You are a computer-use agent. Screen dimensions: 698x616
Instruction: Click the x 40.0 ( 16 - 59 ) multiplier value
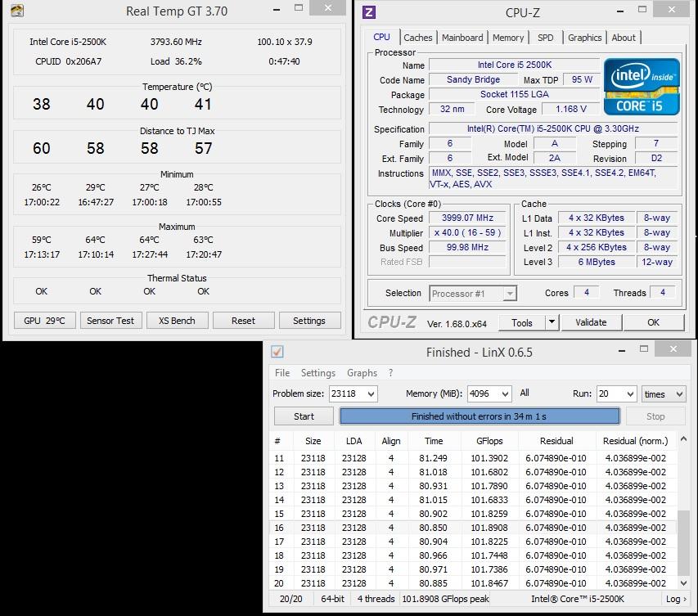[x=467, y=232]
